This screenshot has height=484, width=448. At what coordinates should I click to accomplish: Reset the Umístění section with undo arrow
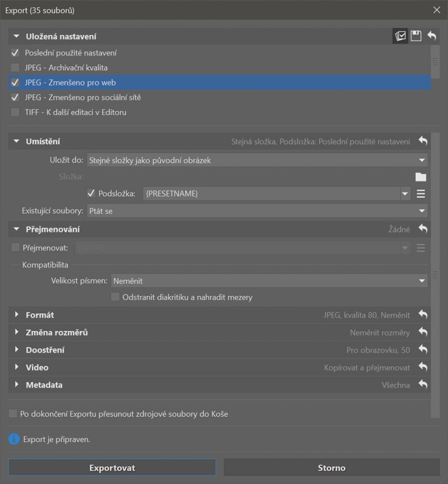[423, 141]
